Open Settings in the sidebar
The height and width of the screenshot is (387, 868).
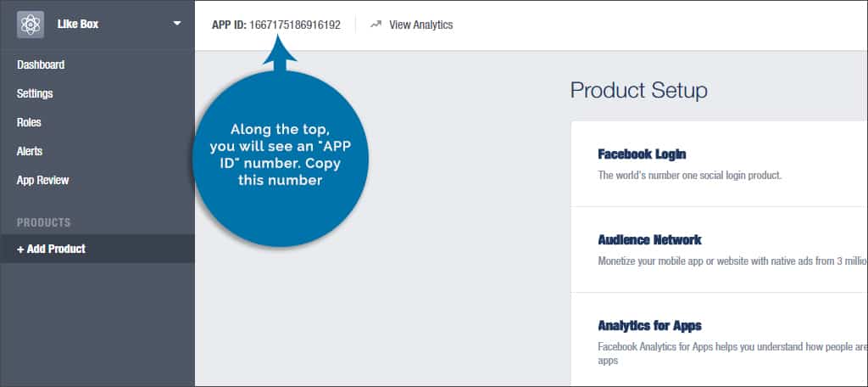pyautogui.click(x=34, y=93)
